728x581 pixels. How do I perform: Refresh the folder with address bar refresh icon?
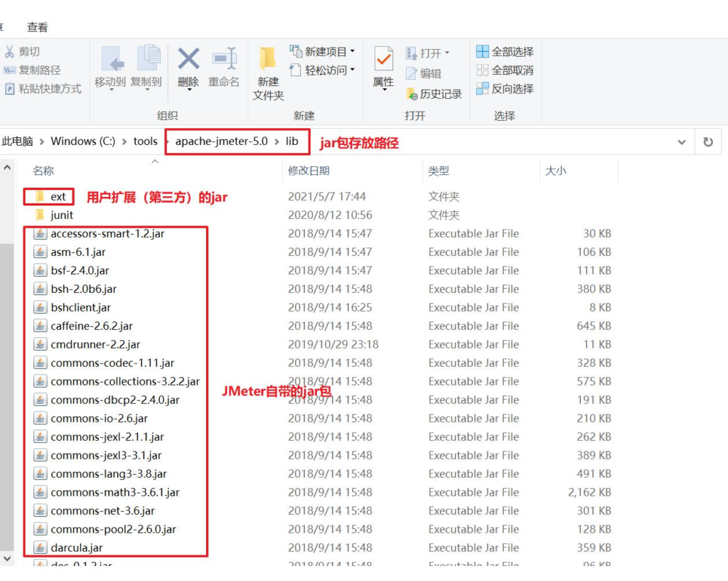pyautogui.click(x=707, y=142)
